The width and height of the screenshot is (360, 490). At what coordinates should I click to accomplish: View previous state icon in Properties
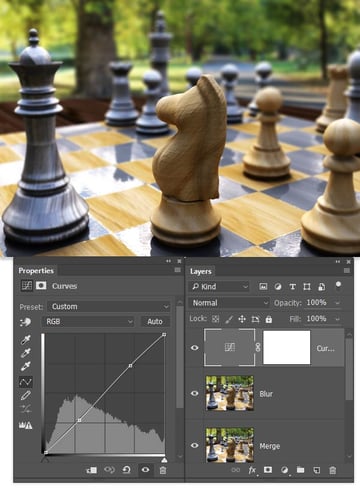109,470
